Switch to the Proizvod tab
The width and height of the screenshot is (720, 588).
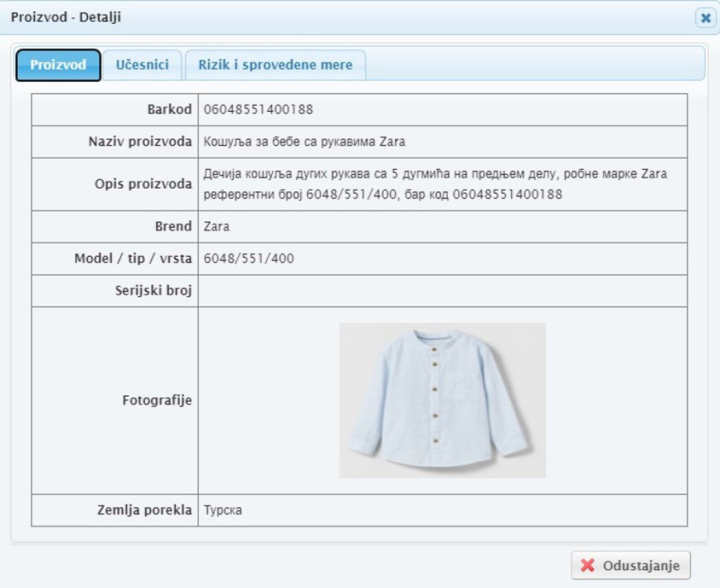[x=58, y=65]
